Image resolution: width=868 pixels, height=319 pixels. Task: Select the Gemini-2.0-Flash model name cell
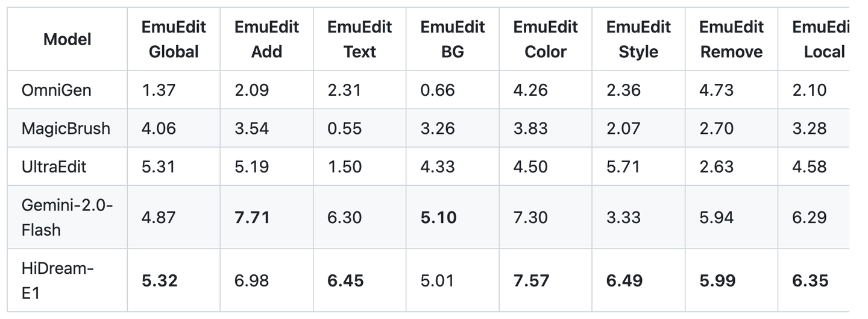click(67, 217)
